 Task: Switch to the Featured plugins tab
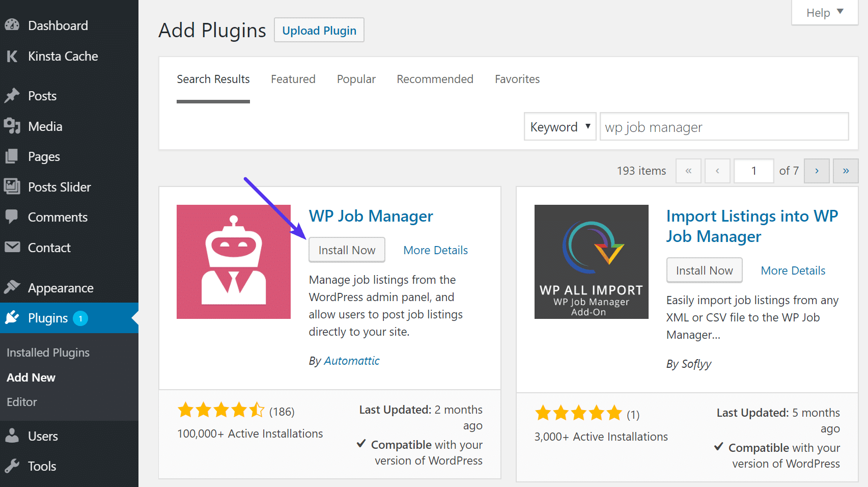click(x=293, y=79)
